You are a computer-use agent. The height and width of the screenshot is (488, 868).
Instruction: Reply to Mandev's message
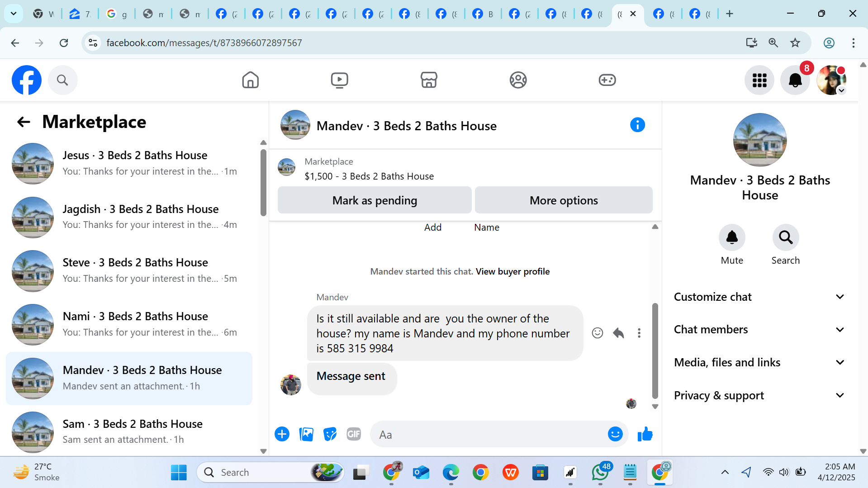point(618,333)
